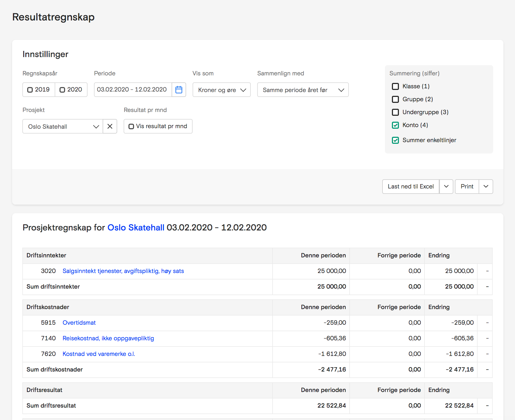Open the Overtidsmat account link
The image size is (515, 420).
79,323
